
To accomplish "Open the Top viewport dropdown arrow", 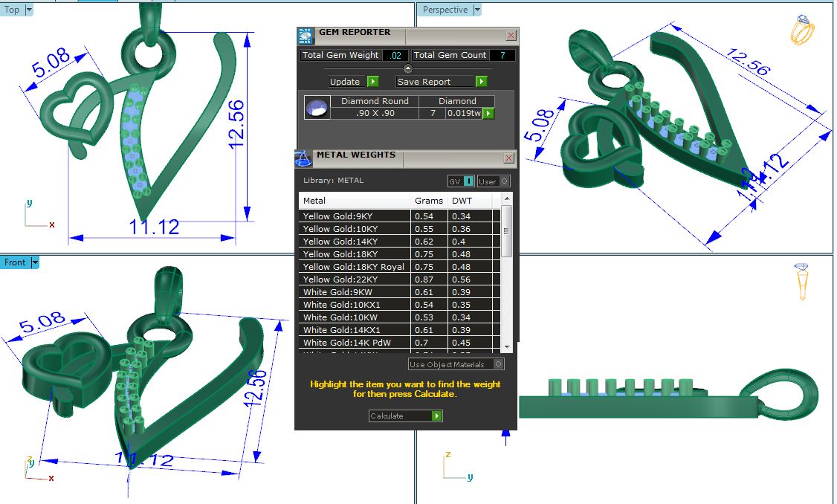I will (x=29, y=10).
